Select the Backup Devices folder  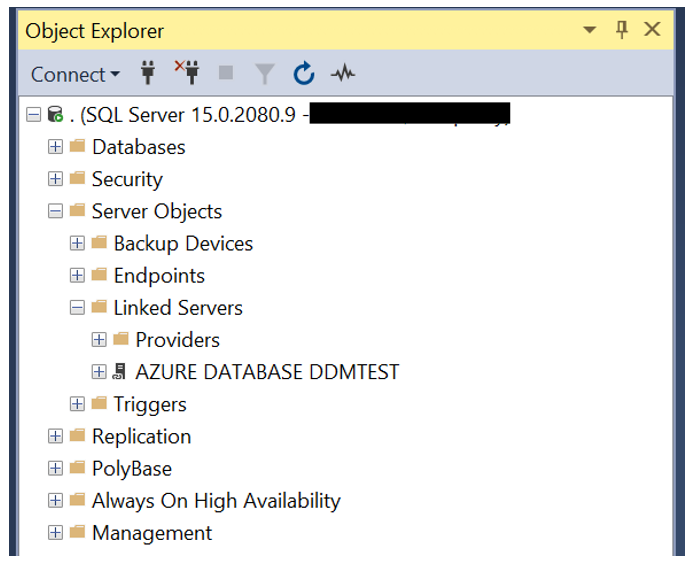tap(182, 243)
